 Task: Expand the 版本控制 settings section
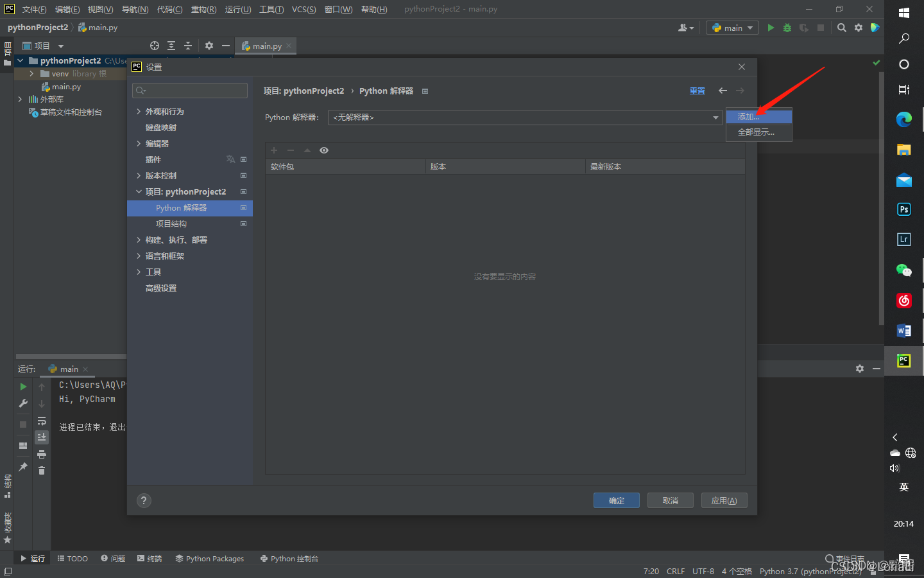(x=139, y=175)
